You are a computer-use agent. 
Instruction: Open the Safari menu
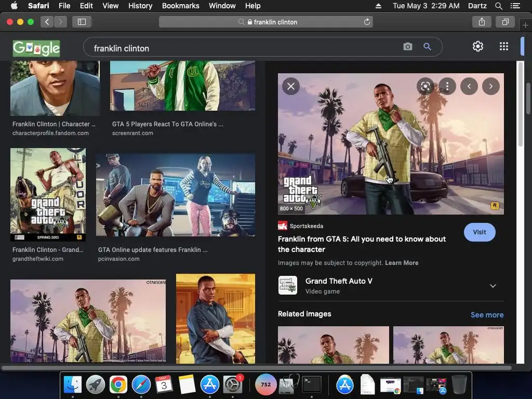(x=38, y=6)
